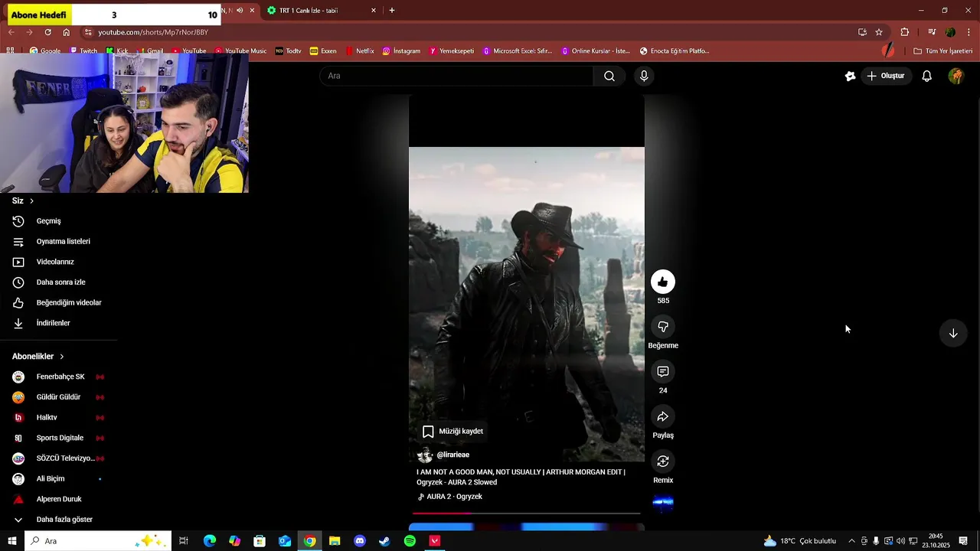Image resolution: width=980 pixels, height=551 pixels.
Task: Click the YouTube search magnifier button
Action: point(609,76)
